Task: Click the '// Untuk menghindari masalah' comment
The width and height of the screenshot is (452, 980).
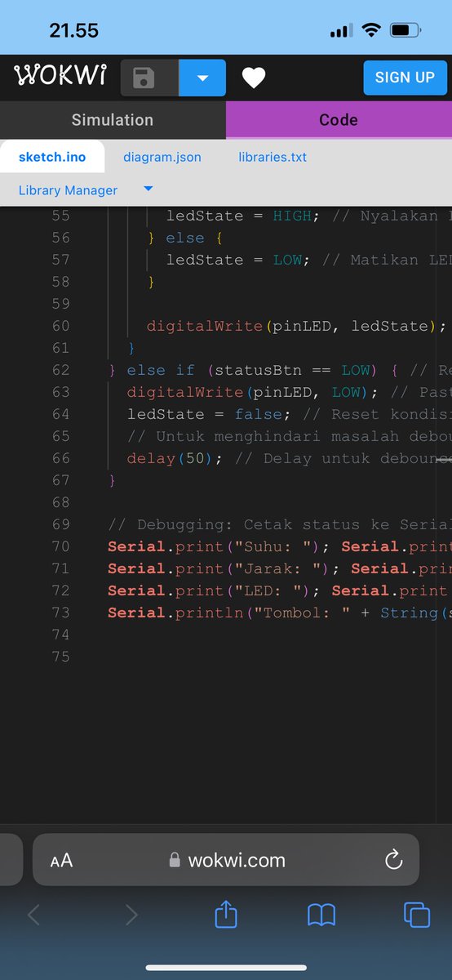Action: click(289, 436)
